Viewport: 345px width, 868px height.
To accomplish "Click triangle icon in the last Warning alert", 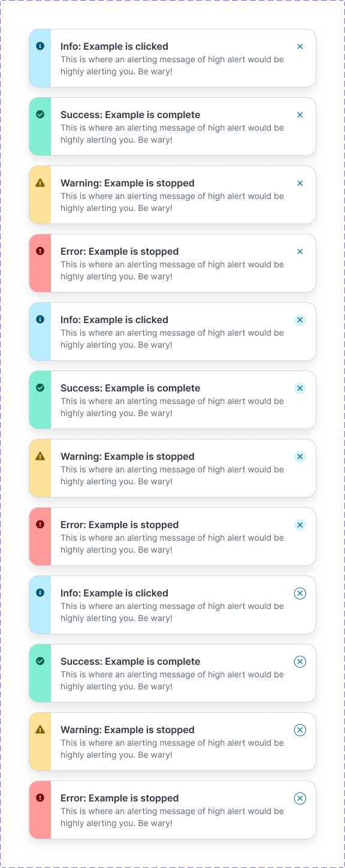I will (x=40, y=729).
